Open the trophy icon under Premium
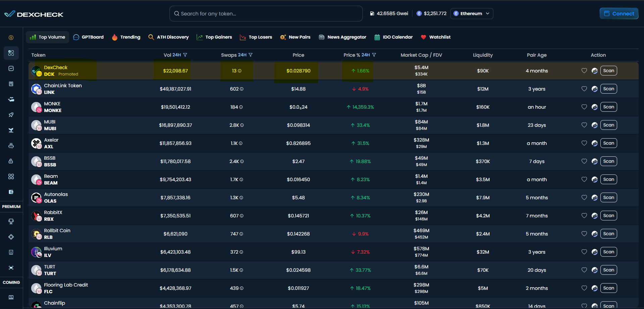Image resolution: width=644 pixels, height=309 pixels. [x=11, y=221]
